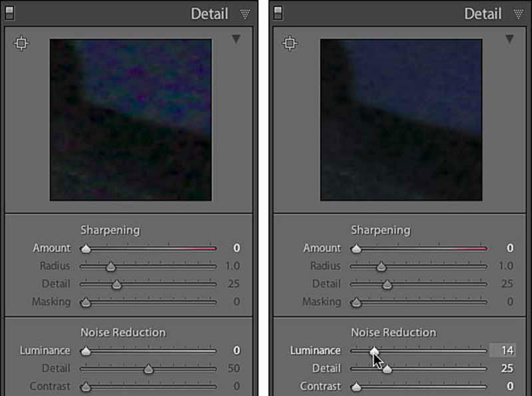This screenshot has width=532, height=396.
Task: Click the Noise Reduction heading in left panel
Action: (122, 332)
